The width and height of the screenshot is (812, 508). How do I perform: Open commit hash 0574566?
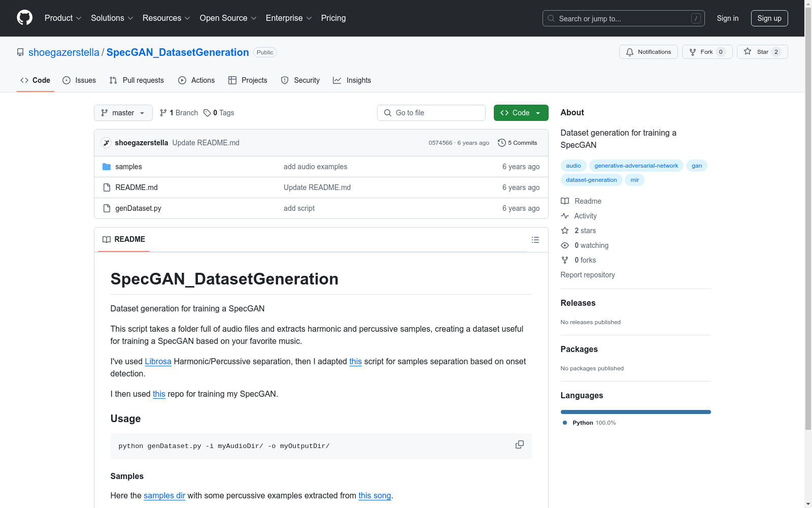441,143
